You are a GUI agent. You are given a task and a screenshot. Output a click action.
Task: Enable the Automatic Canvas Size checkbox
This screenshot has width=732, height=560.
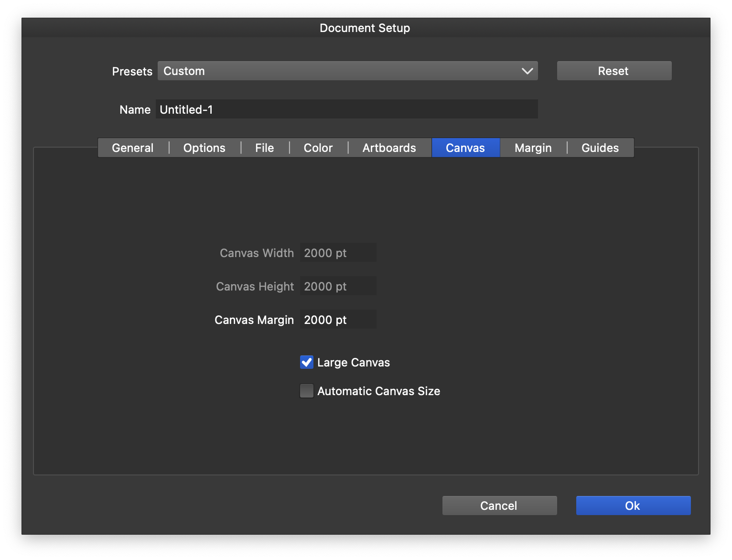click(307, 391)
